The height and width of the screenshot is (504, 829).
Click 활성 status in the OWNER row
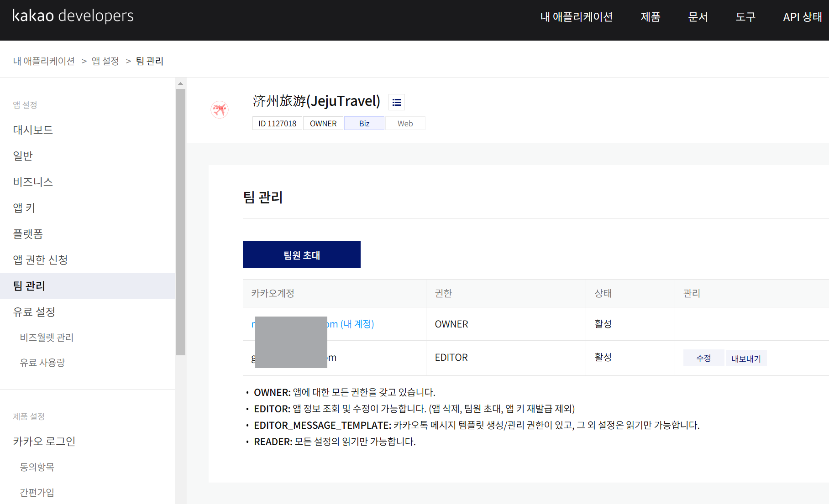point(603,324)
